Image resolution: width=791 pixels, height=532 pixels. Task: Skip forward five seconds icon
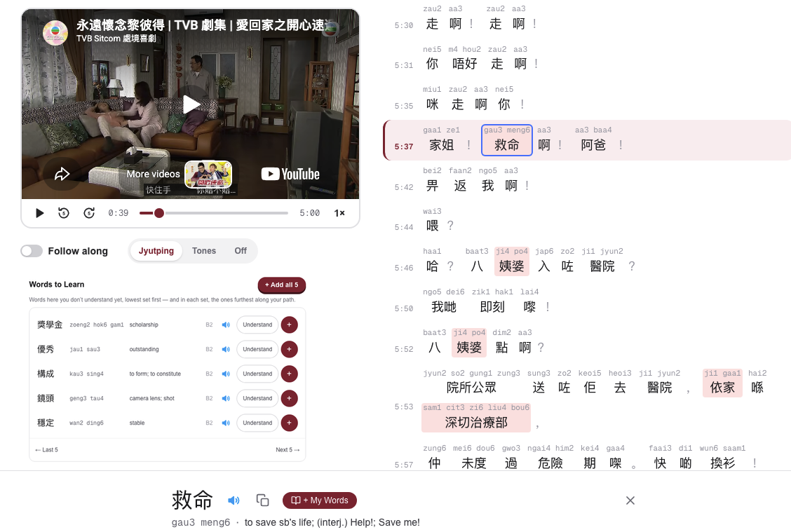[89, 213]
